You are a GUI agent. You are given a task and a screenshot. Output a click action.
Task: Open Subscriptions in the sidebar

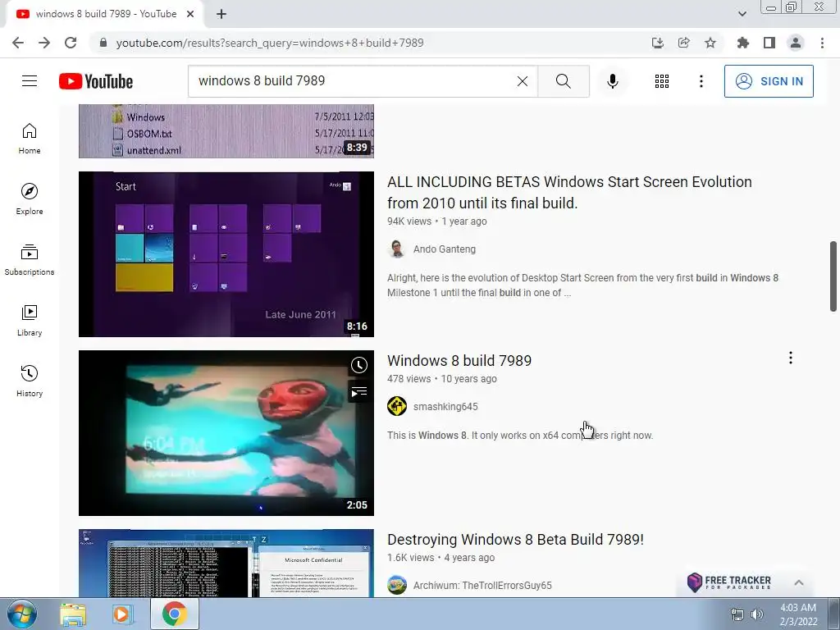click(30, 260)
